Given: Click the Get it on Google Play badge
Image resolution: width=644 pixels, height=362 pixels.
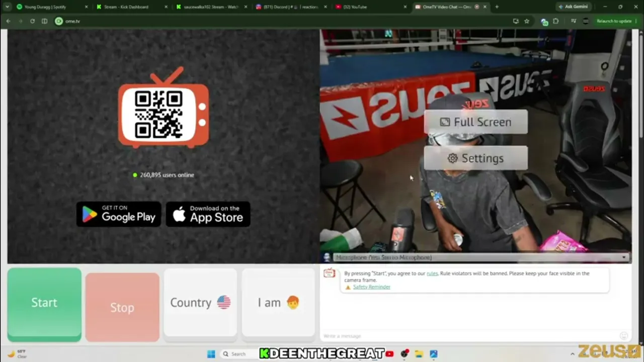Looking at the screenshot, I should point(119,214).
